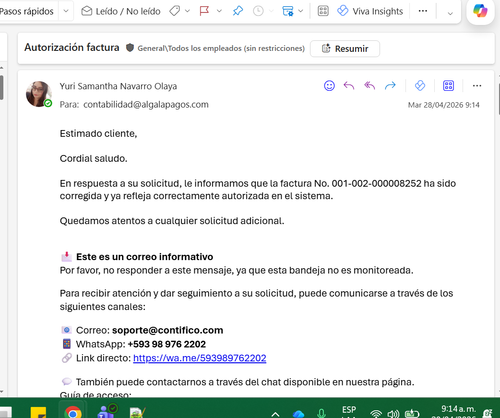Expand the rules dropdown chevron
This screenshot has width=500, height=418.
301,11
